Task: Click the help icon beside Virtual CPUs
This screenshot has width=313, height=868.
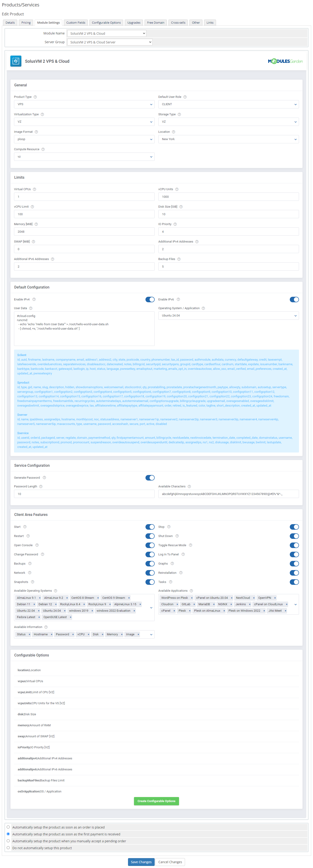Action: (34, 189)
